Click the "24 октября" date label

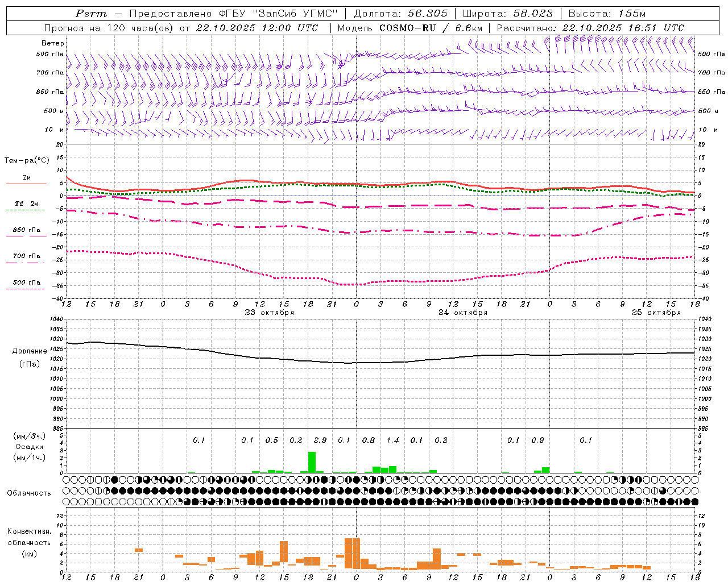pos(462,313)
